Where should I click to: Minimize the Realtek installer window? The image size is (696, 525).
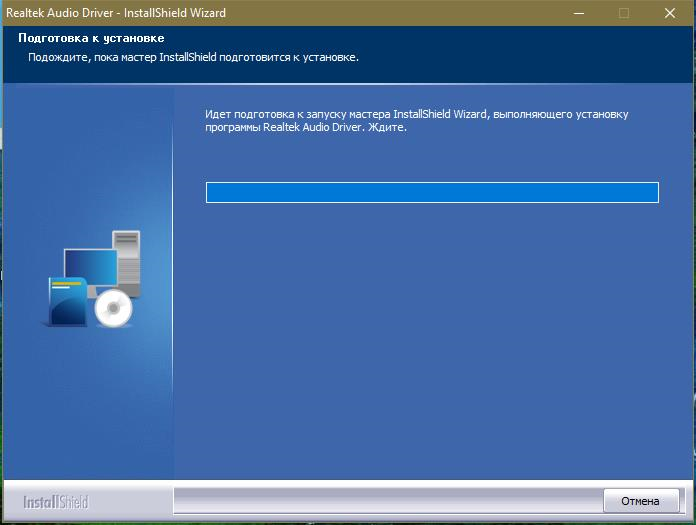pos(578,13)
